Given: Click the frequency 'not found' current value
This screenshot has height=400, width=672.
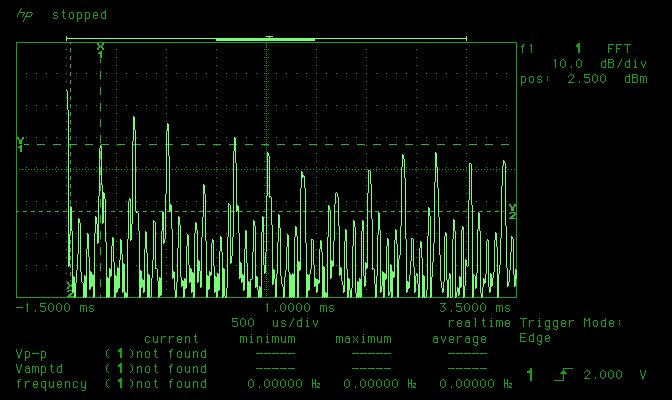Looking at the screenshot, I should tap(171, 384).
